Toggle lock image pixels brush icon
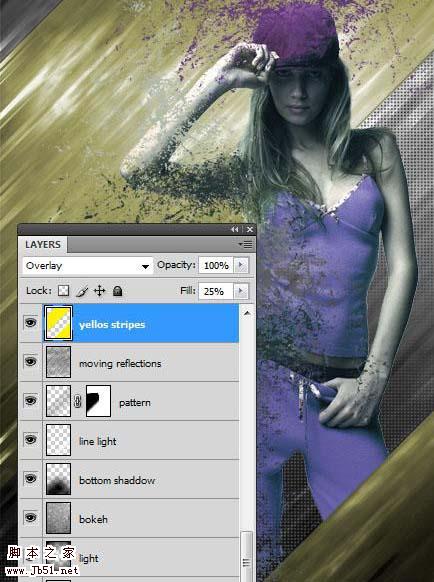Image resolution: width=434 pixels, height=582 pixels. coord(82,291)
